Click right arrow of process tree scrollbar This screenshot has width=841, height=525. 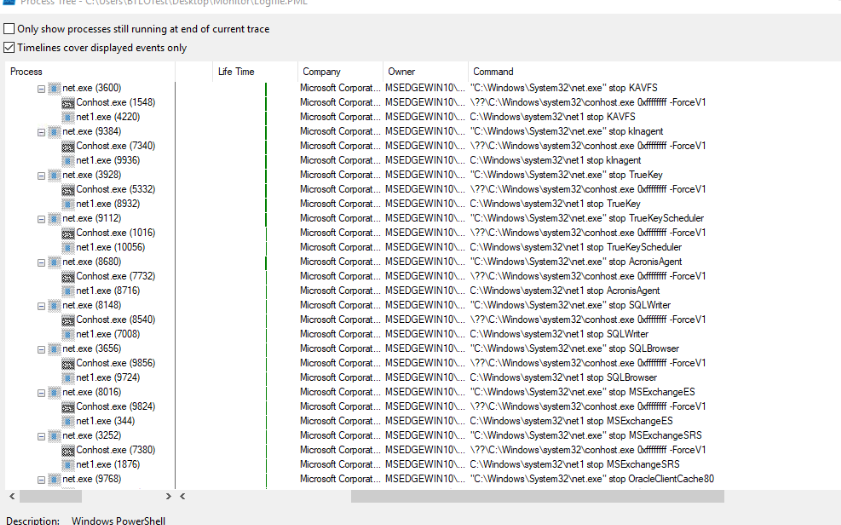pyautogui.click(x=168, y=497)
